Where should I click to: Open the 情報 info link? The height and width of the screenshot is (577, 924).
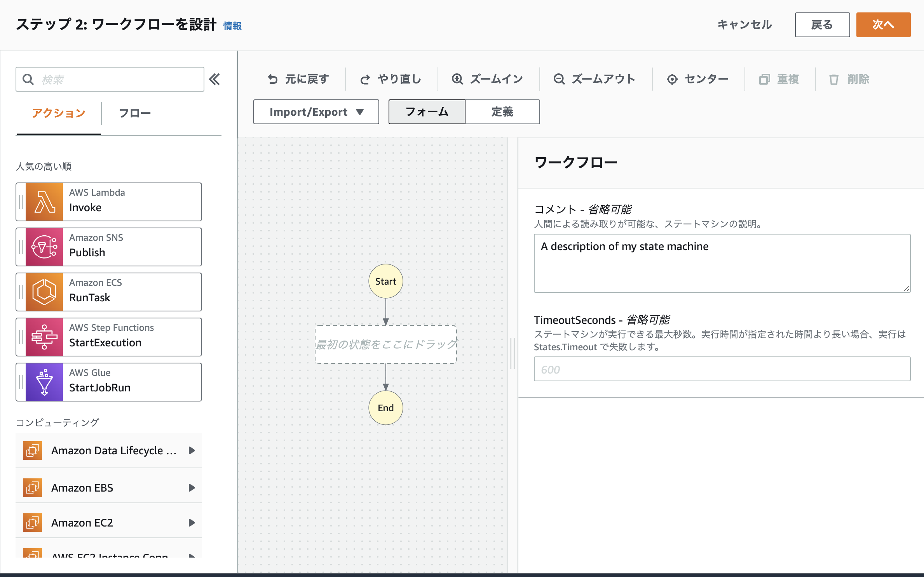(x=232, y=26)
